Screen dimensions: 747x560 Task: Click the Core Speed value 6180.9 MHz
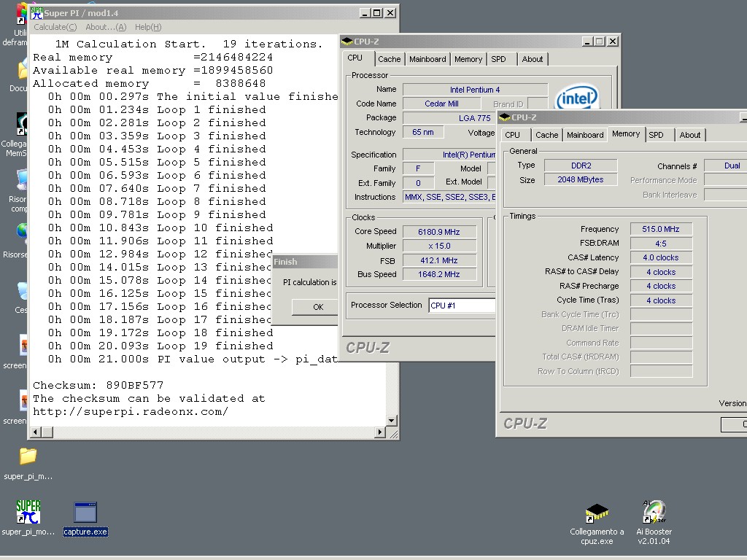(x=439, y=232)
